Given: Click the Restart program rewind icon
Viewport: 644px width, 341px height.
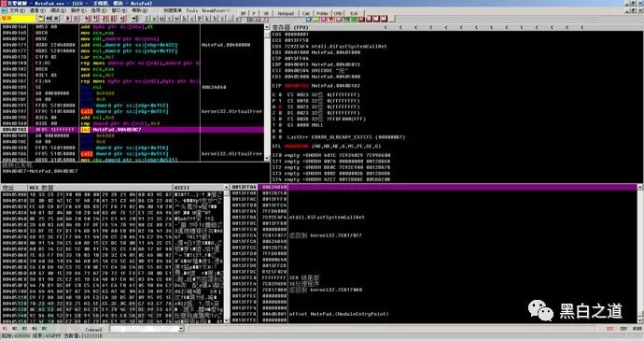Looking at the screenshot, I should 49,19.
